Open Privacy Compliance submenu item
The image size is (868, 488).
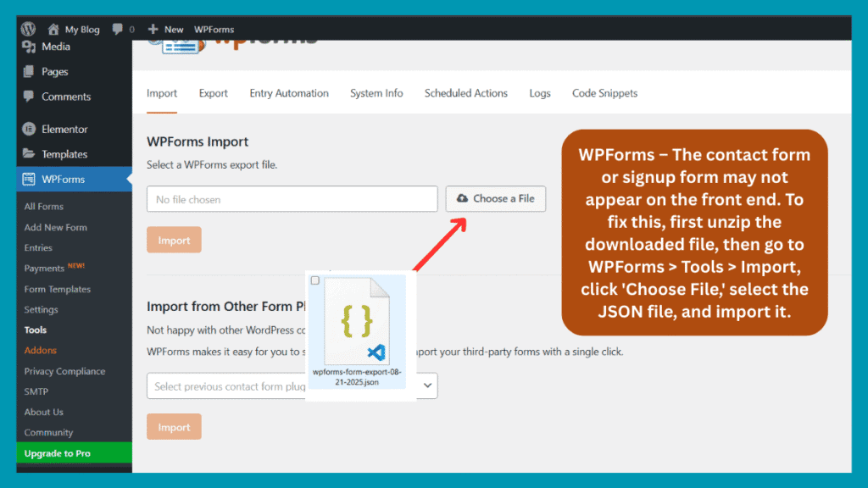pyautogui.click(x=64, y=371)
